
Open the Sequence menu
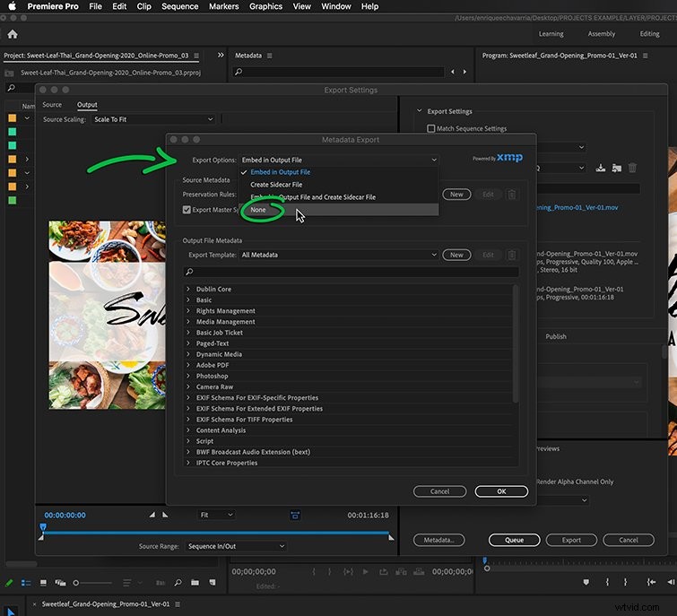coord(179,6)
